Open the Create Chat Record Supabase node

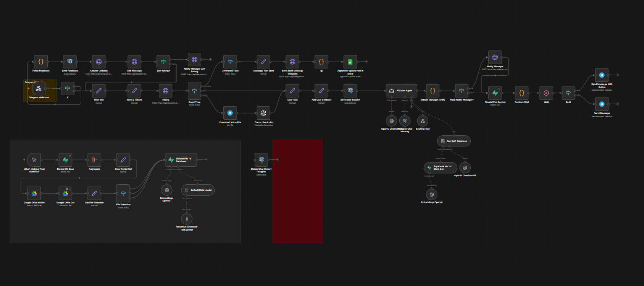495,93
